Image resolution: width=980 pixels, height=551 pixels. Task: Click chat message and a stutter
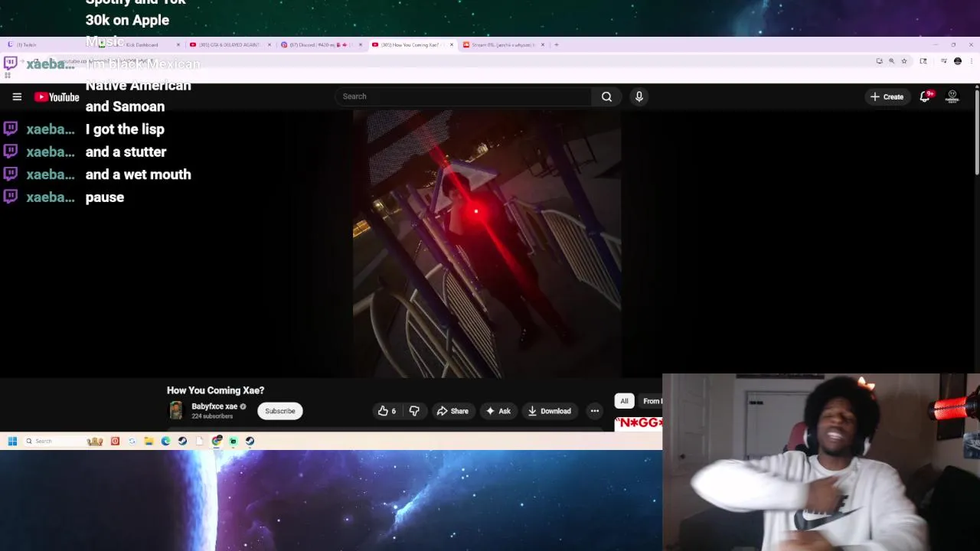(126, 152)
